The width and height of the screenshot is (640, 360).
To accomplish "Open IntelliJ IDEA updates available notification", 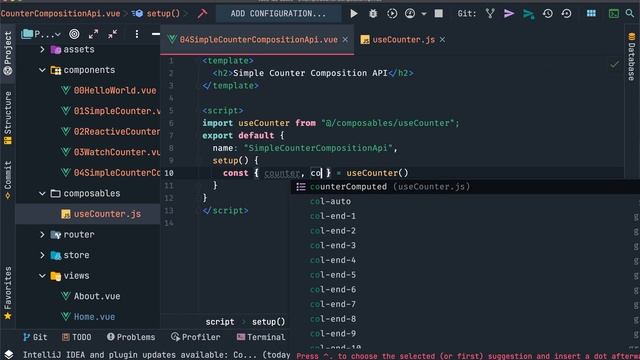I will pos(156,355).
